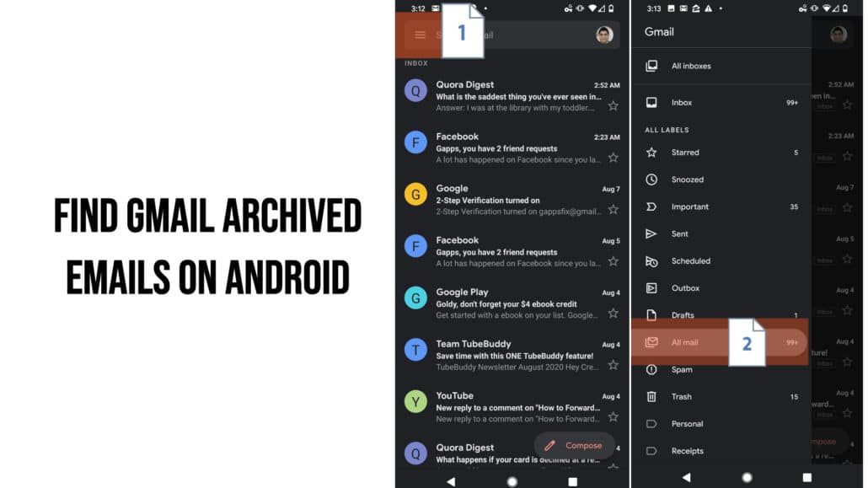Star the Facebook 2:23 AM email
Screen dimensions: 868x488
click(x=613, y=158)
